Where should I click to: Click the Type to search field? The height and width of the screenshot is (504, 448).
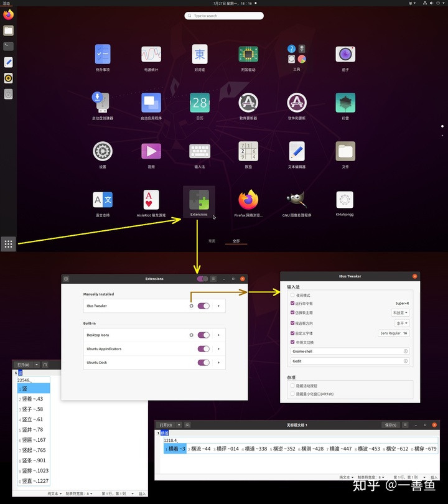click(x=224, y=16)
